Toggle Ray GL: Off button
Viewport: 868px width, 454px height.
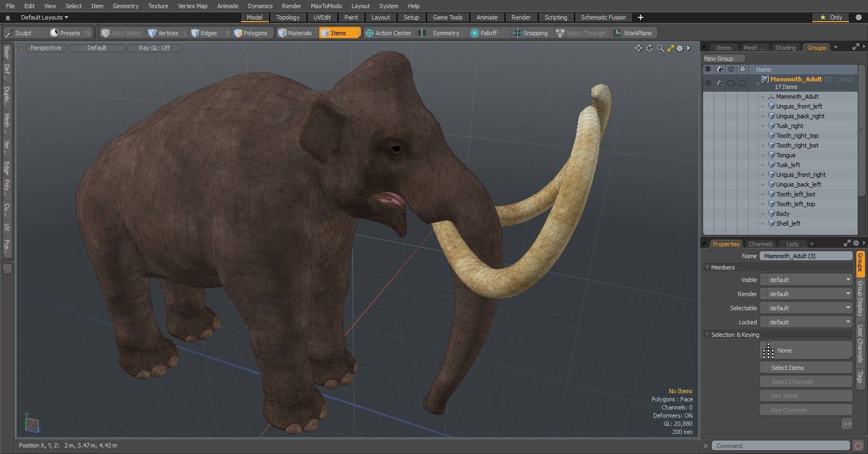(x=155, y=48)
